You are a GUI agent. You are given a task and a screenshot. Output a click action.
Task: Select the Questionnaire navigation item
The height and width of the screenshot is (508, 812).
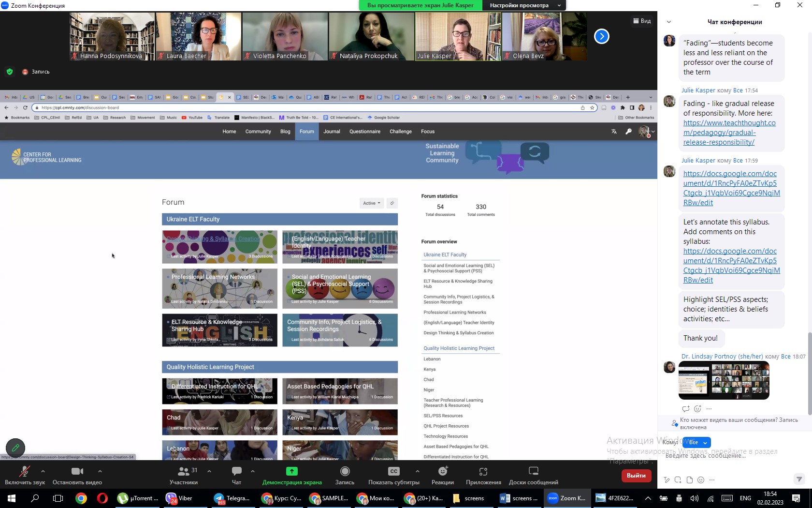tap(364, 132)
